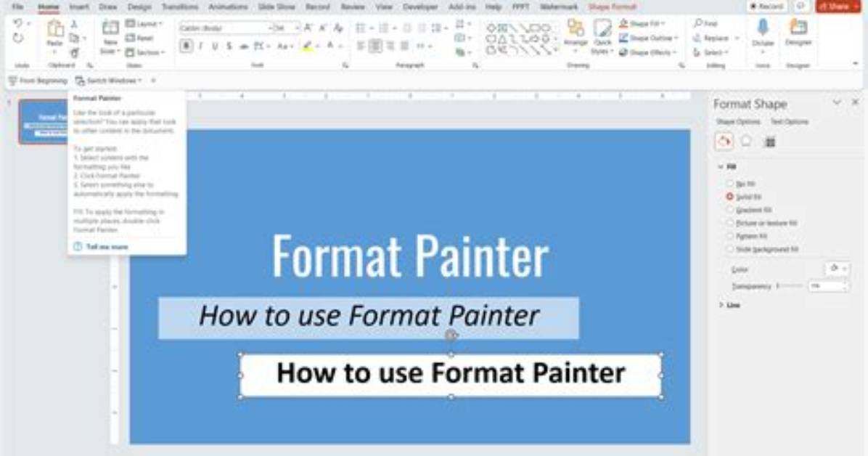Switch to the Animations tab
868x456 pixels.
click(228, 7)
